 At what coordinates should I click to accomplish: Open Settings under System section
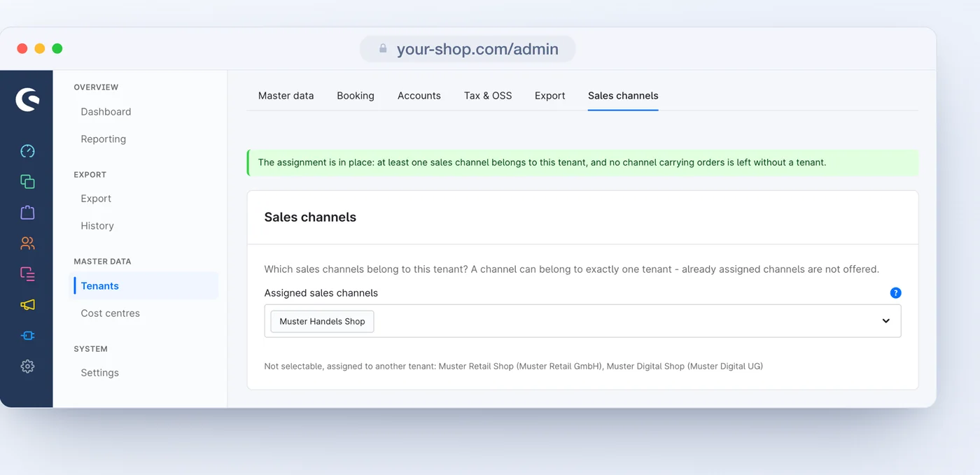coord(100,373)
